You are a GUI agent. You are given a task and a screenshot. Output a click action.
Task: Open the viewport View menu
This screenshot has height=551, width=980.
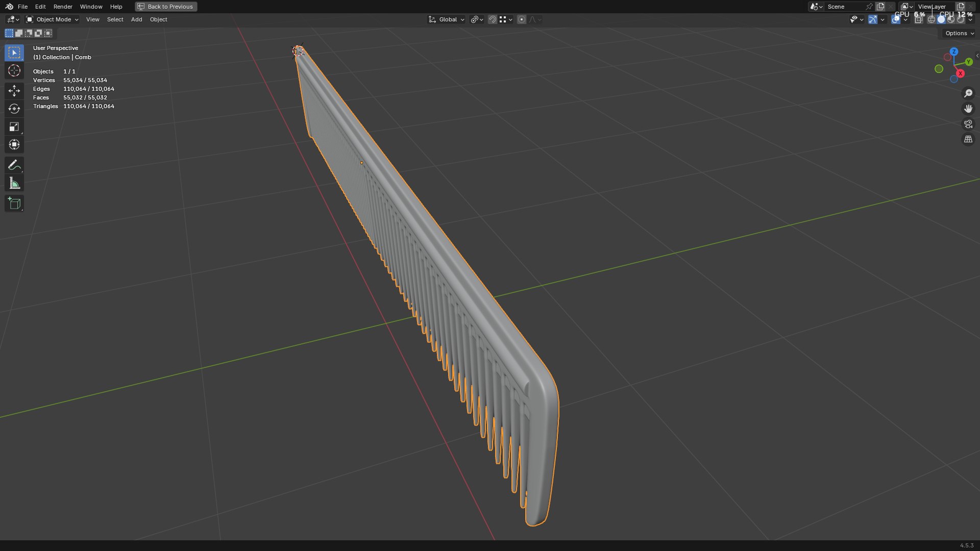[92, 19]
